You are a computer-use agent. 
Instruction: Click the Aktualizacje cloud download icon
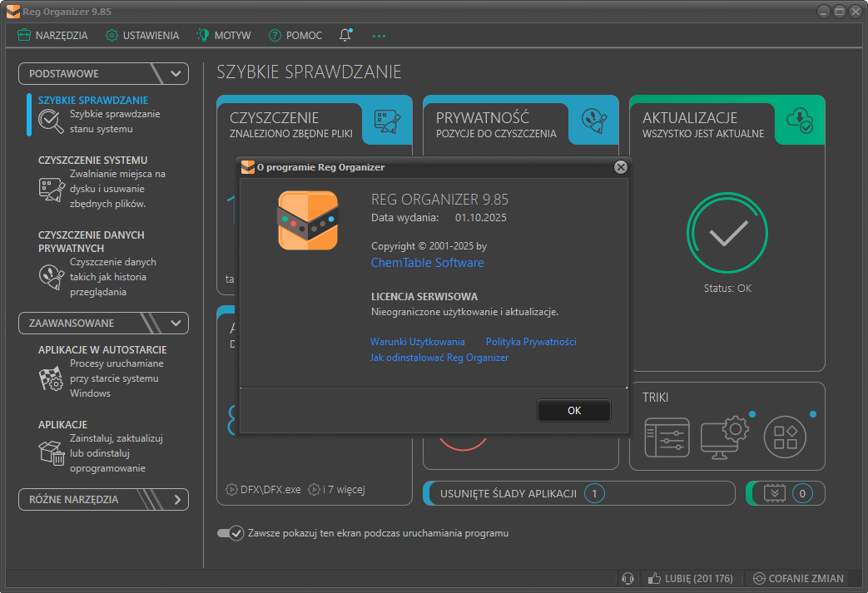tap(800, 121)
